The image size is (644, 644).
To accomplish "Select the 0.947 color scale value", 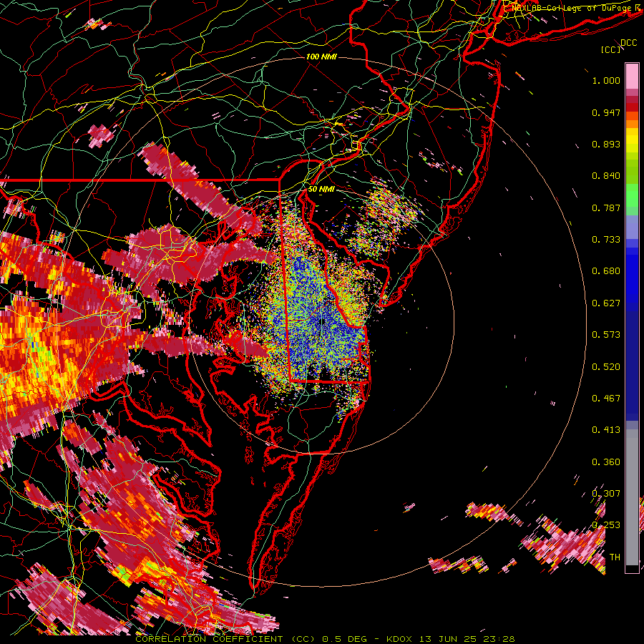I will coord(606,112).
